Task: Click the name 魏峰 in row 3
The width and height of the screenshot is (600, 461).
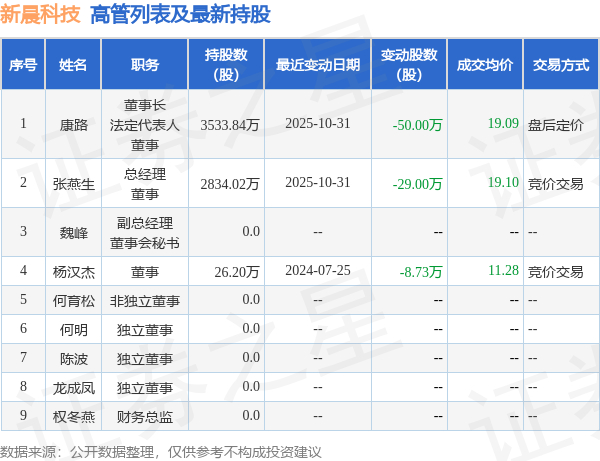Action: [73, 233]
